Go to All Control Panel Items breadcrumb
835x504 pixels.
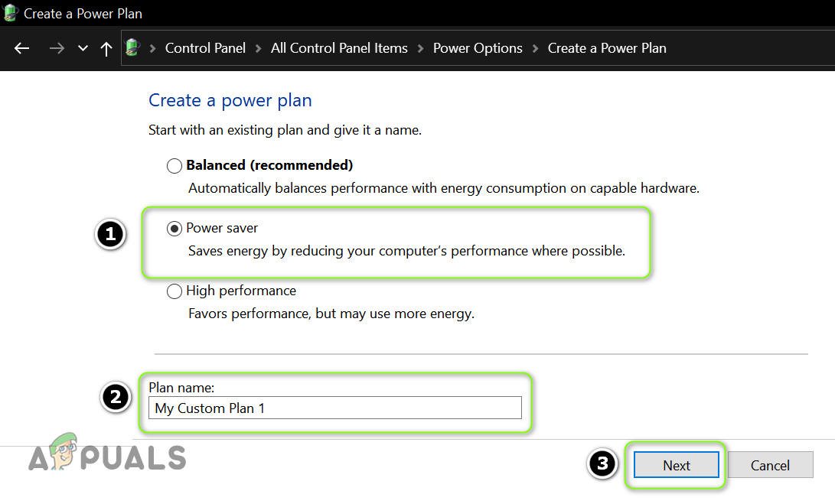coord(339,48)
